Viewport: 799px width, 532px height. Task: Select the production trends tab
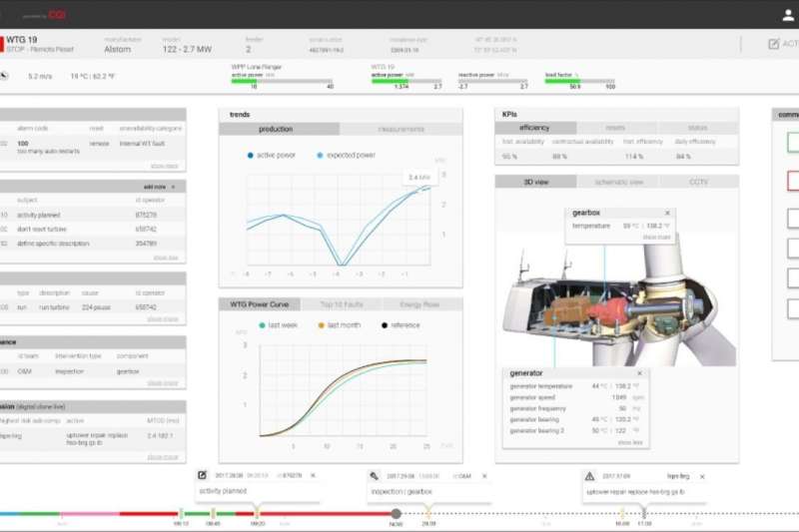(280, 130)
